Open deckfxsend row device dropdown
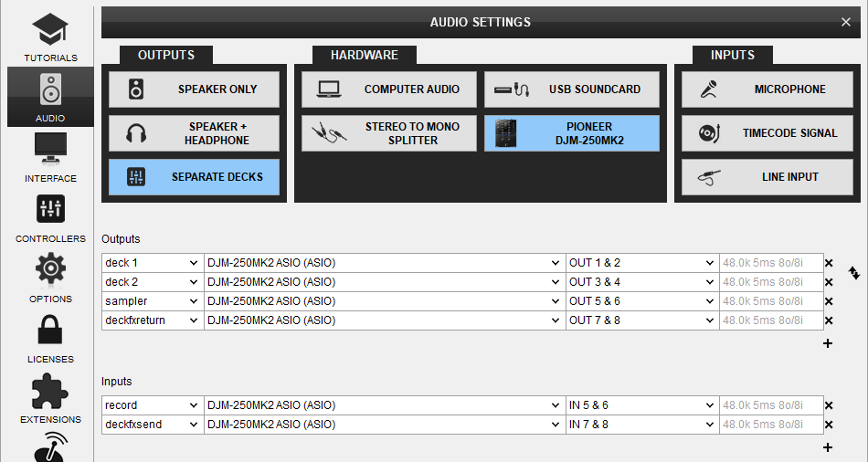The image size is (868, 462). 385,425
